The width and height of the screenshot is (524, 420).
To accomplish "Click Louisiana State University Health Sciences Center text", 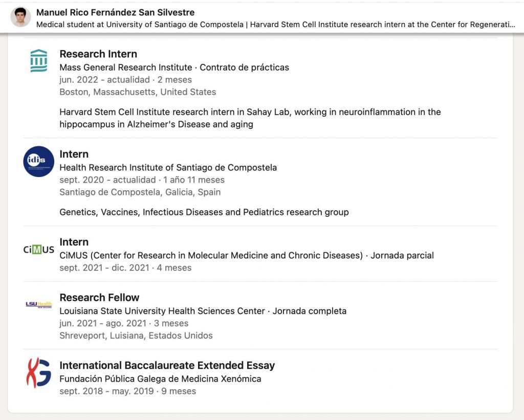I will [x=162, y=311].
